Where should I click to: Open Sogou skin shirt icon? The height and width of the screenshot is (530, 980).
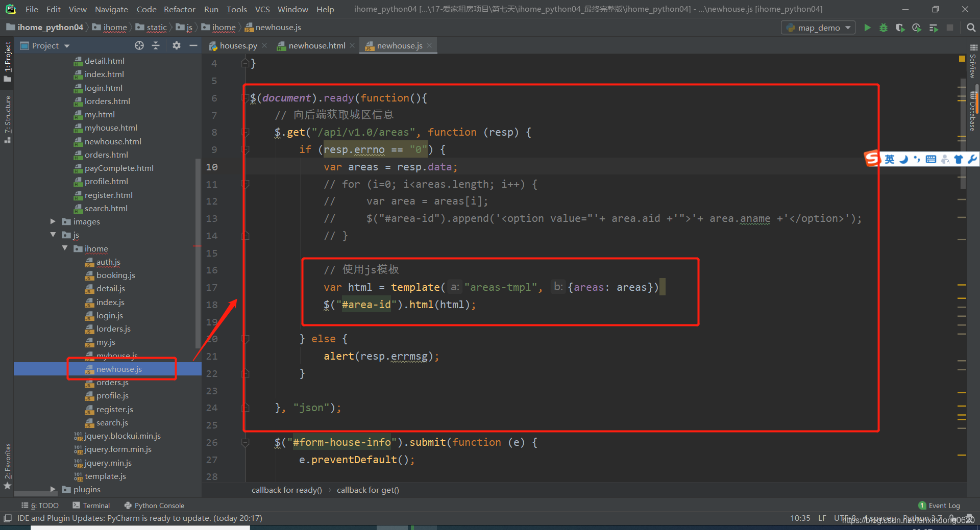click(959, 159)
